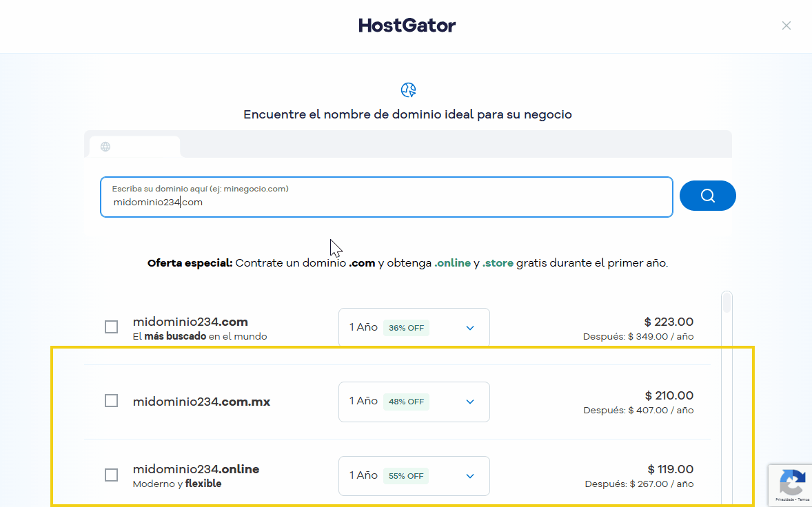Check the midominio234.online checkbox
This screenshot has width=812, height=507.
(112, 475)
